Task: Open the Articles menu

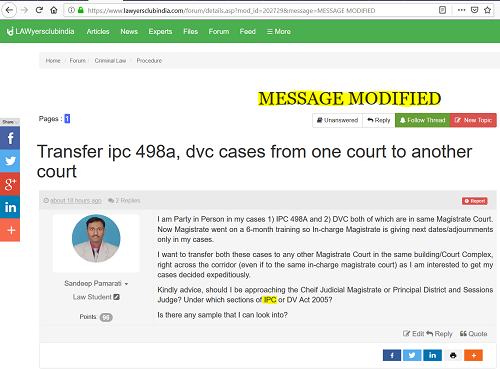Action: (x=98, y=31)
